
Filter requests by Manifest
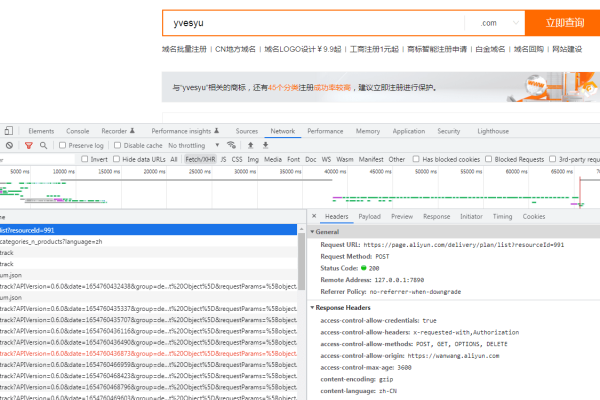(371, 159)
